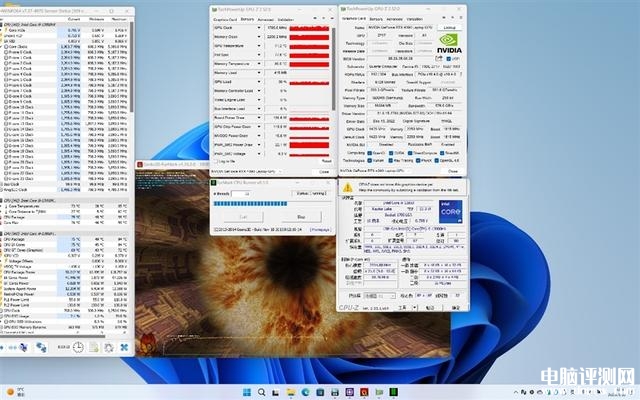Open the Hot Spot sensor dropdown arrow

click(259, 55)
